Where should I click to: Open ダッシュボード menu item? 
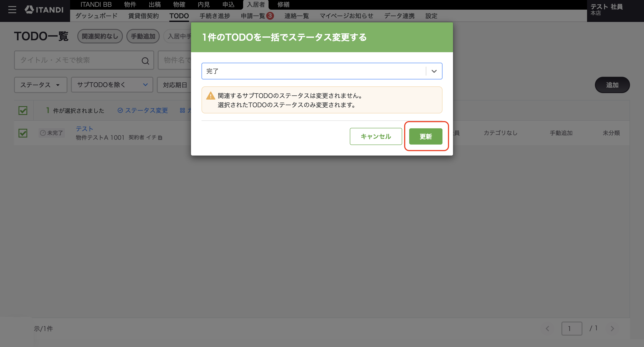click(x=96, y=16)
